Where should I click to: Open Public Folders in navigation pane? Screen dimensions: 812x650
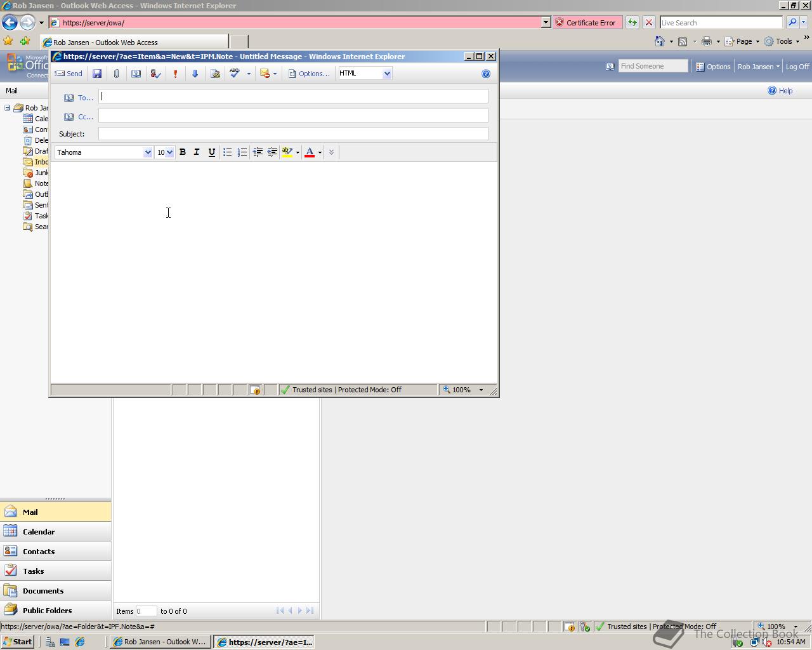pyautogui.click(x=56, y=610)
